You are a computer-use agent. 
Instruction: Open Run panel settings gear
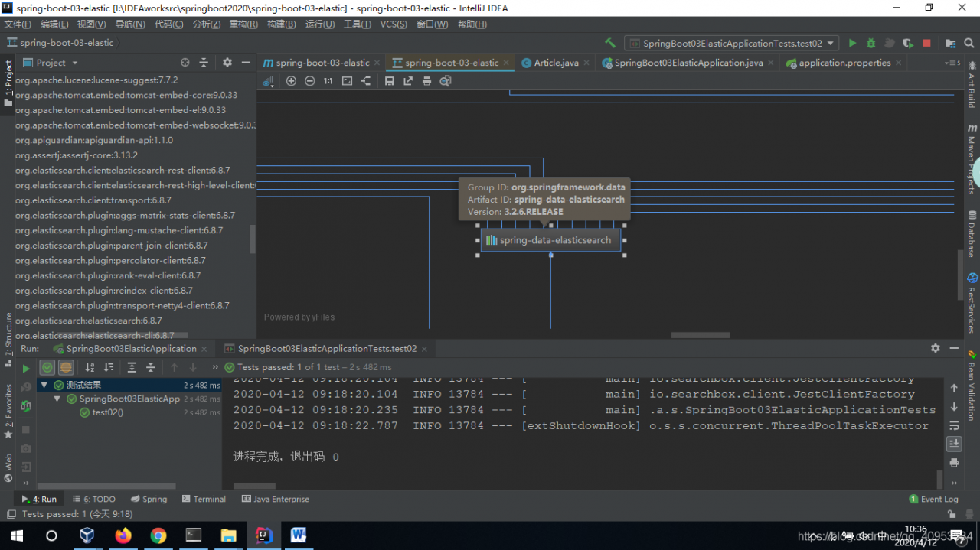click(x=935, y=348)
